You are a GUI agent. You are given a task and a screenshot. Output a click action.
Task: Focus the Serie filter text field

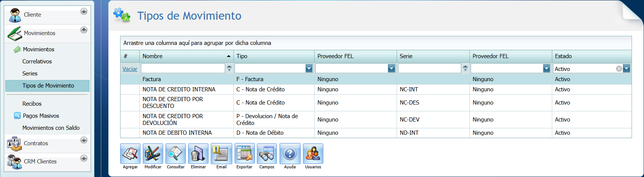coord(429,68)
